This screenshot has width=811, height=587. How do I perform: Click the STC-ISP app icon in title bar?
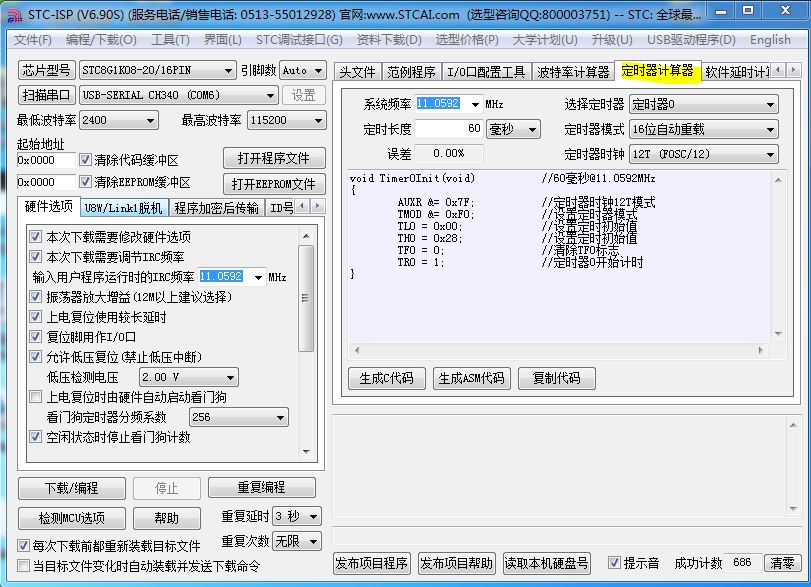14,14
